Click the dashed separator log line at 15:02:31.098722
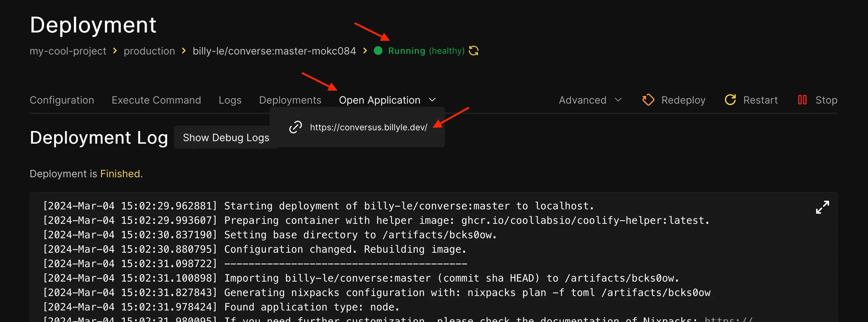Viewport: 868px width, 322px height. tap(255, 264)
